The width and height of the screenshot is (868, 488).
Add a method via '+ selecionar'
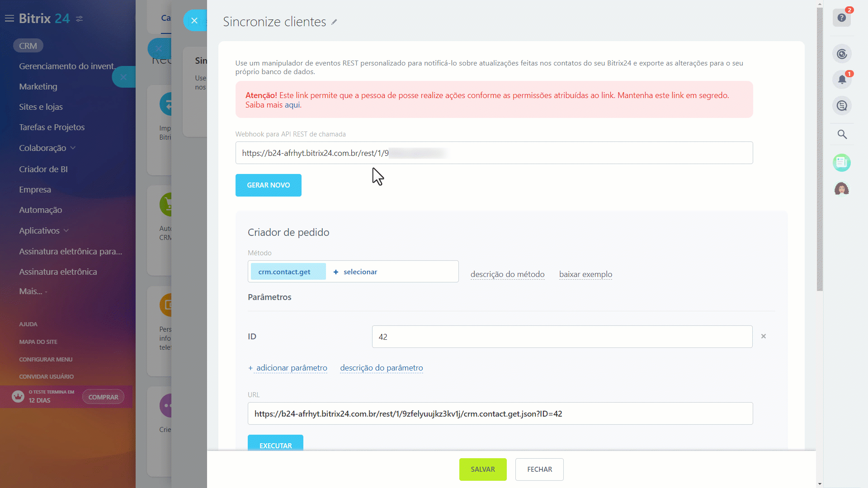point(355,272)
